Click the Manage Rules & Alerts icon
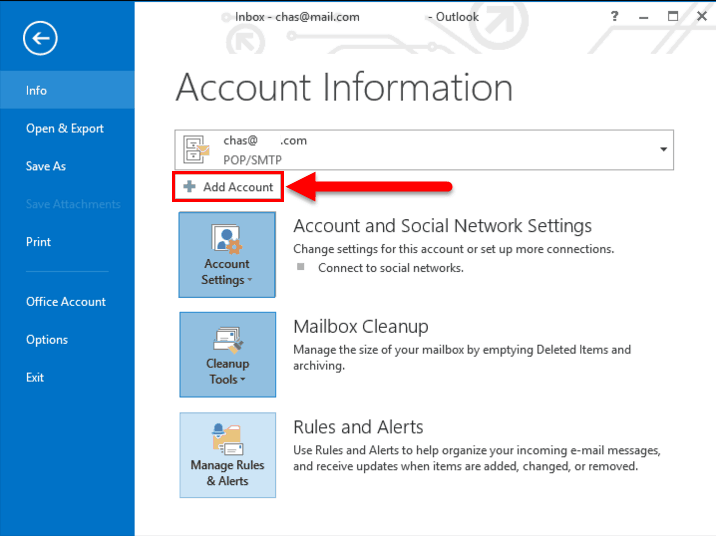 point(227,439)
